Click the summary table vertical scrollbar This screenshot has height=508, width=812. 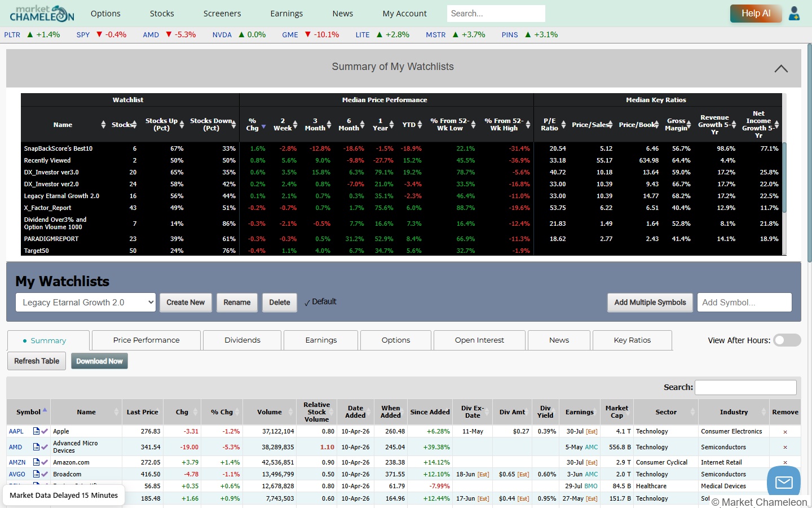point(784,178)
